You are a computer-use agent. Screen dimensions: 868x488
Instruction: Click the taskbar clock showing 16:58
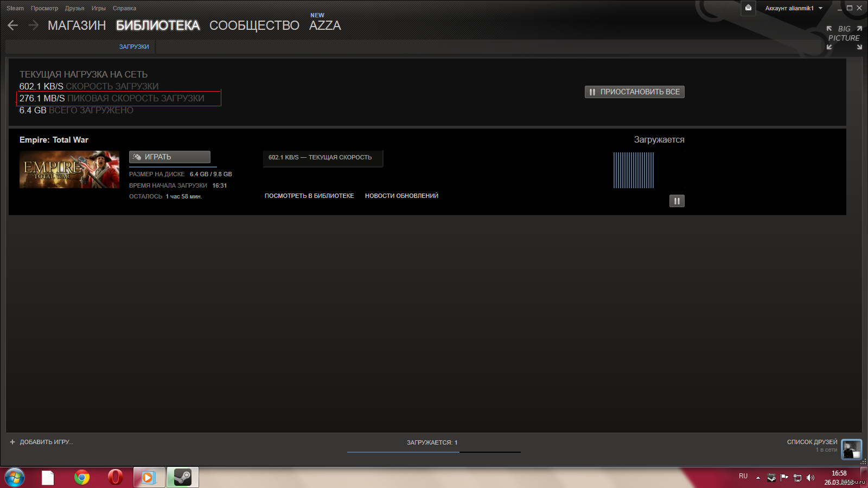click(x=839, y=473)
